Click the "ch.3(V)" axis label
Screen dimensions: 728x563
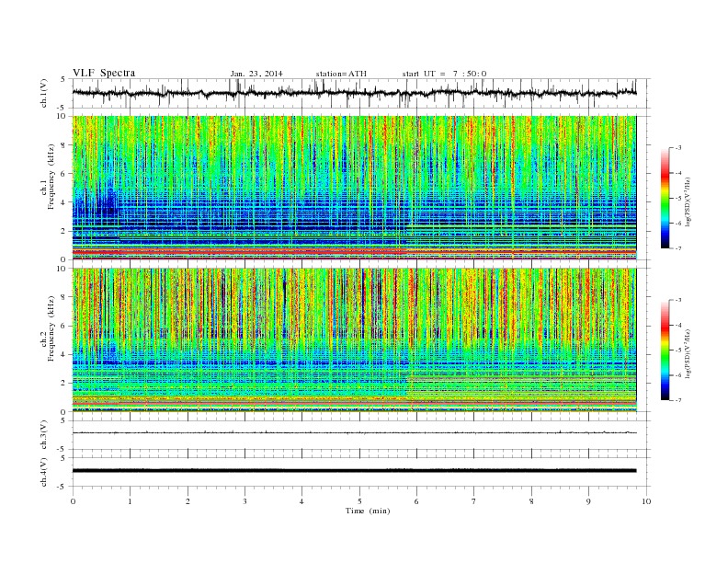tap(44, 435)
